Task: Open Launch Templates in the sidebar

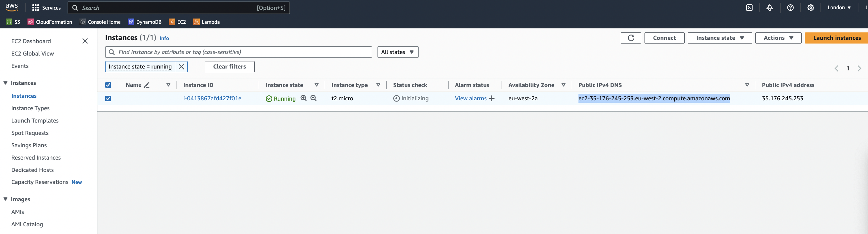Action: 35,120
